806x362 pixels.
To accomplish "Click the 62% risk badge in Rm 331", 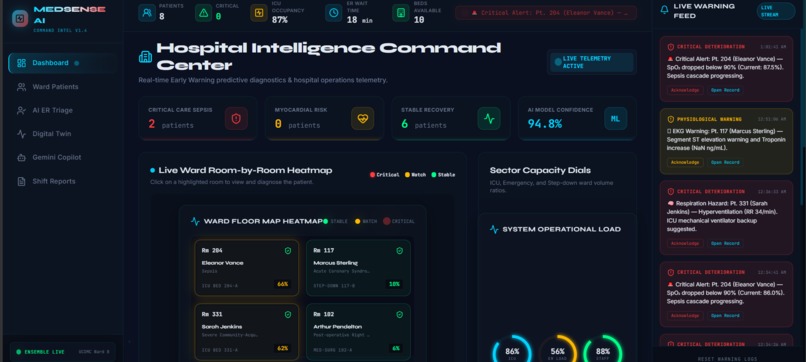I will tap(282, 348).
